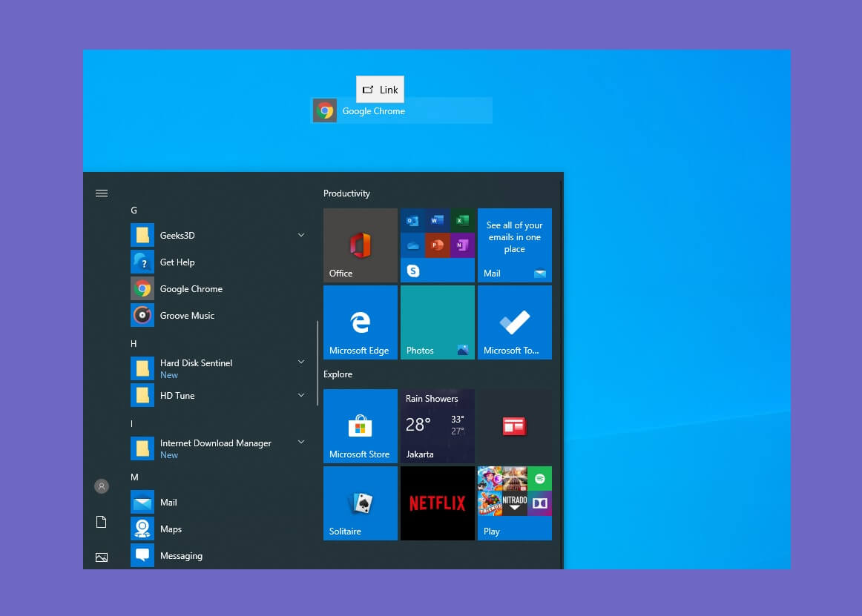Image resolution: width=862 pixels, height=616 pixels.
Task: Open Internet Download Manager folder
Action: (x=217, y=448)
